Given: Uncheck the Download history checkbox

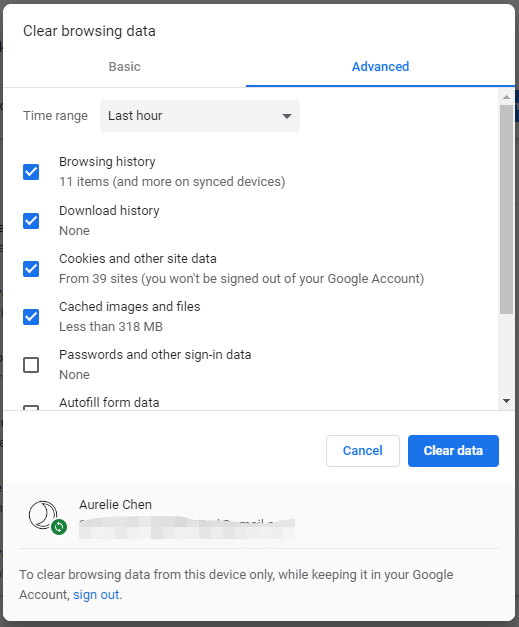Looking at the screenshot, I should [31, 221].
